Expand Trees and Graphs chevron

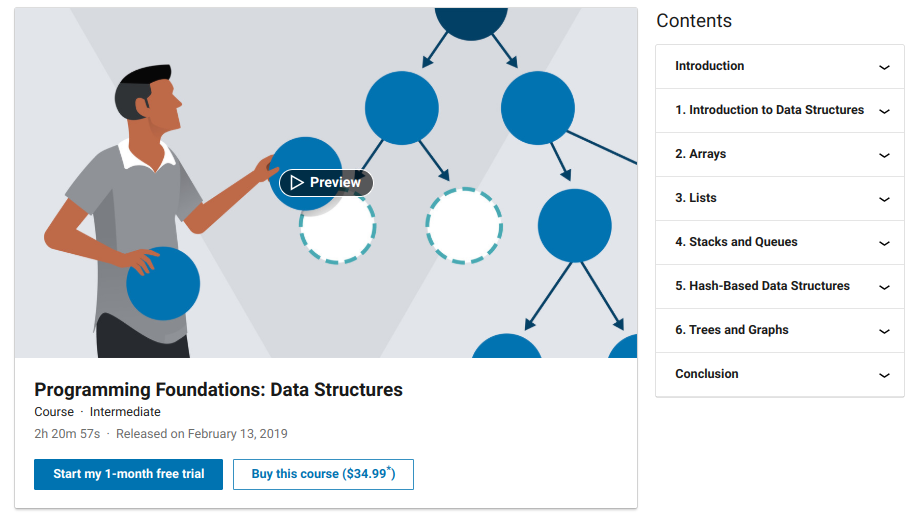884,331
